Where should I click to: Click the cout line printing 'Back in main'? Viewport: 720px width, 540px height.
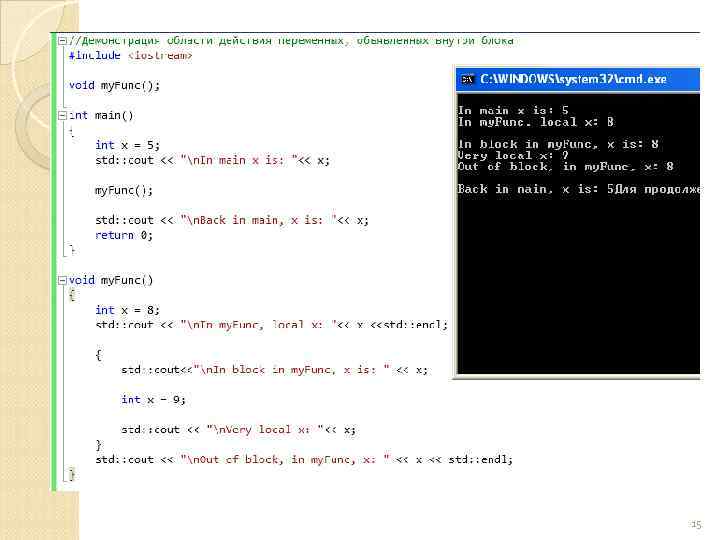click(232, 220)
